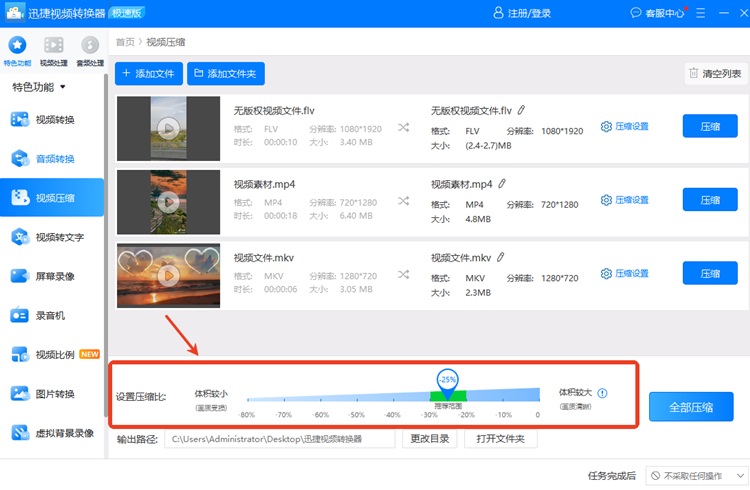Image resolution: width=750 pixels, height=490 pixels.
Task: Click 注册/登录 in the title bar
Action: tap(522, 13)
